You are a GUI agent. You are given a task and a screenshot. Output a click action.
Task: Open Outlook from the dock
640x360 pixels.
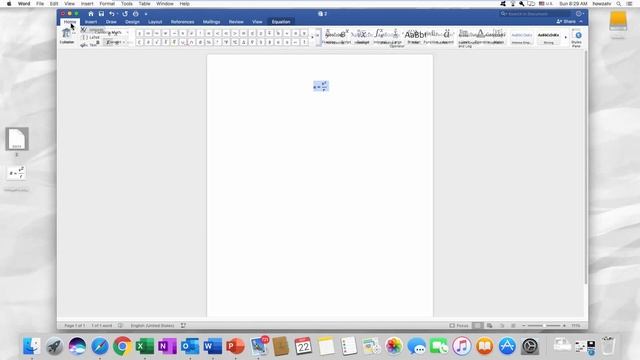(x=190, y=346)
